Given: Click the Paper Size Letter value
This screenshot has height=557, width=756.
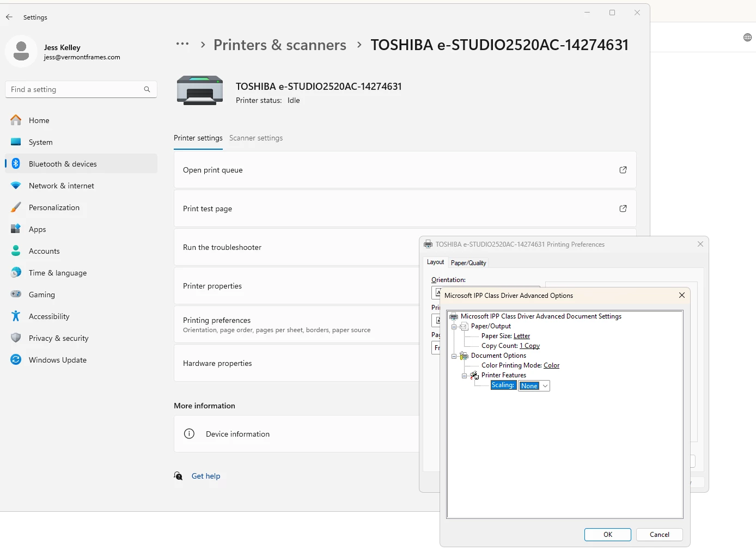Looking at the screenshot, I should [522, 336].
